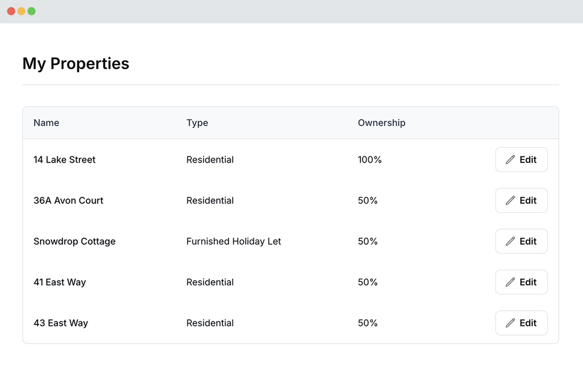Click the My Properties page heading

pos(76,63)
